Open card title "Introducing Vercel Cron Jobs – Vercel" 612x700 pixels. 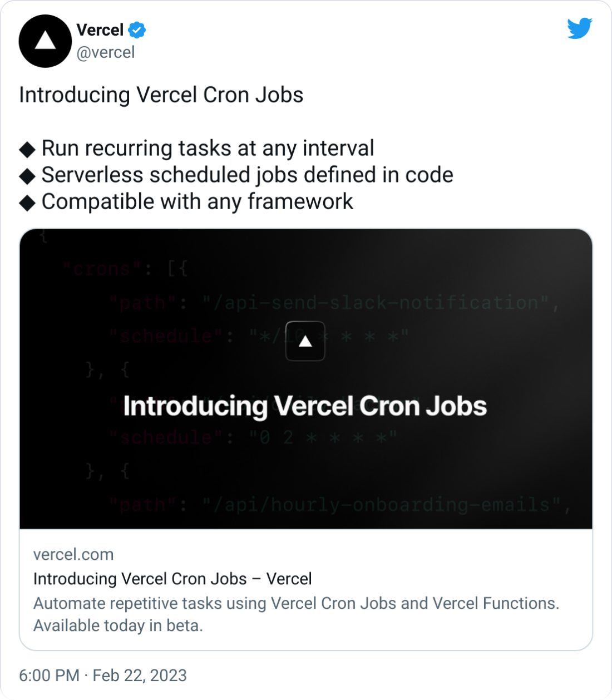(172, 579)
